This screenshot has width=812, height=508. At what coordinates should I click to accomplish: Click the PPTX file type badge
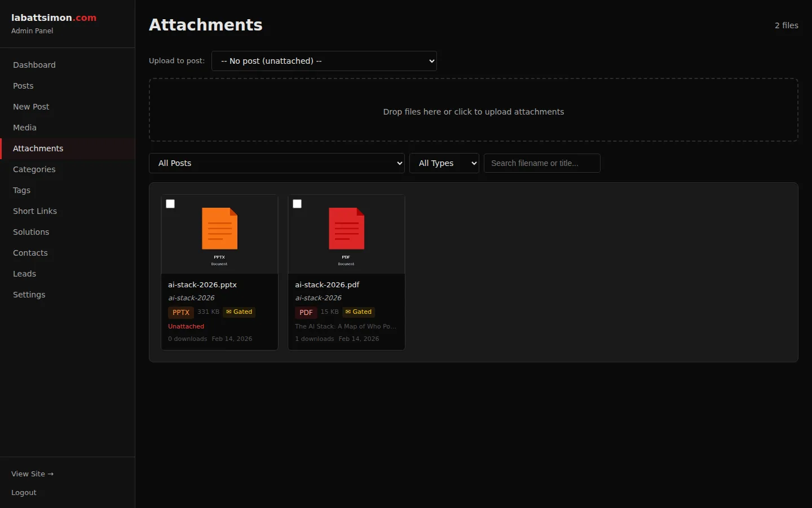(180, 312)
